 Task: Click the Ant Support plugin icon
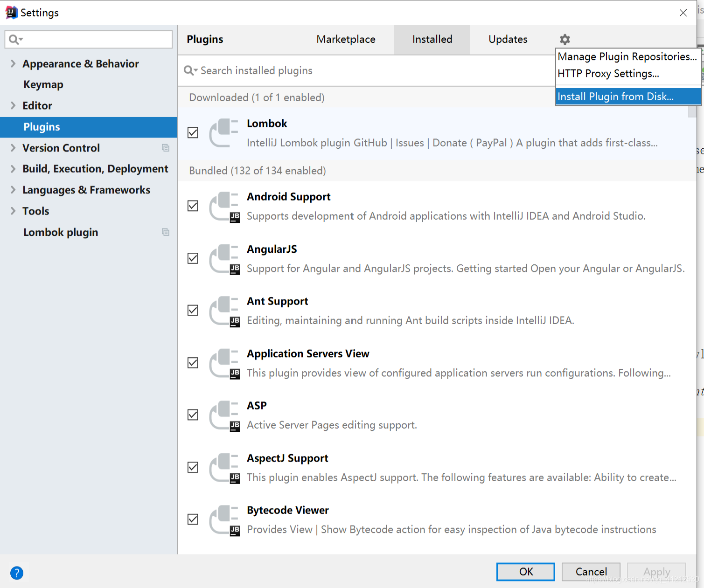(224, 311)
